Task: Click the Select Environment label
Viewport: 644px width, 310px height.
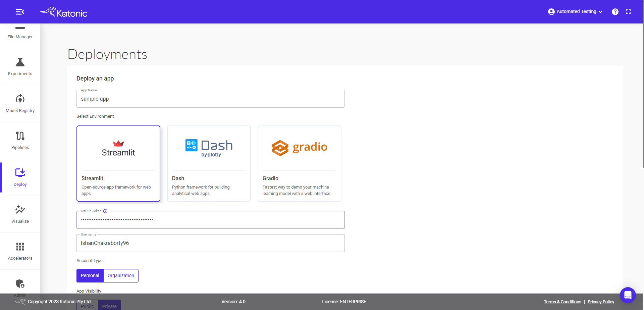Action: tap(95, 116)
